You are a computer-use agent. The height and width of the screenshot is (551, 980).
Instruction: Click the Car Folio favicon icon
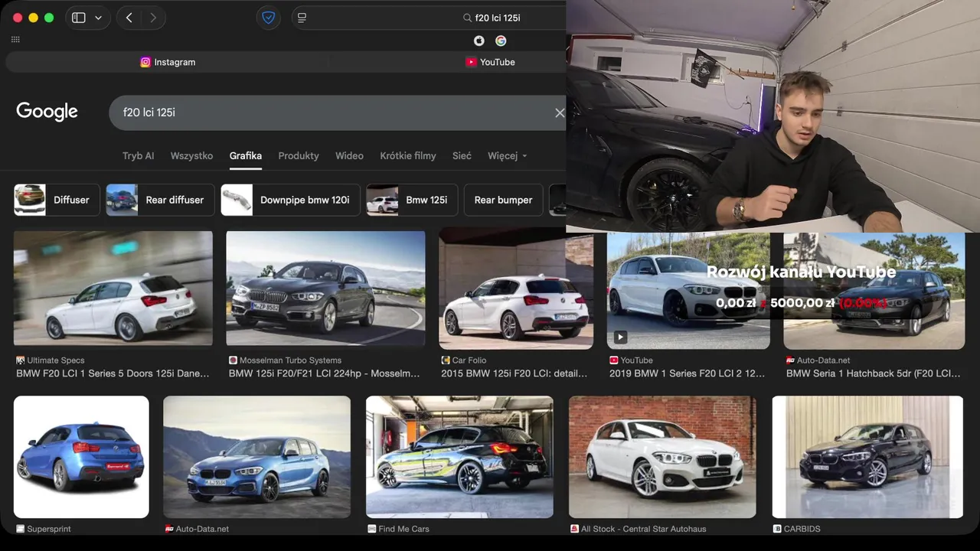446,360
